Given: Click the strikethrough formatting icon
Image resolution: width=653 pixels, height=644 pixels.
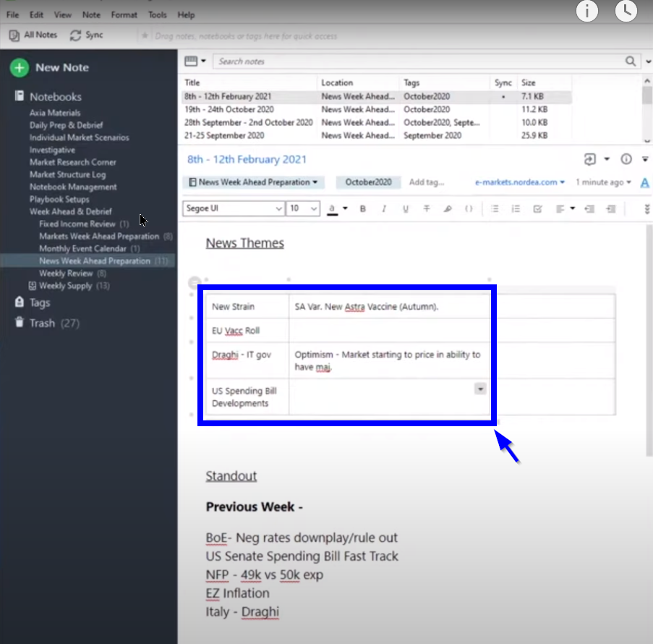Looking at the screenshot, I should [427, 209].
